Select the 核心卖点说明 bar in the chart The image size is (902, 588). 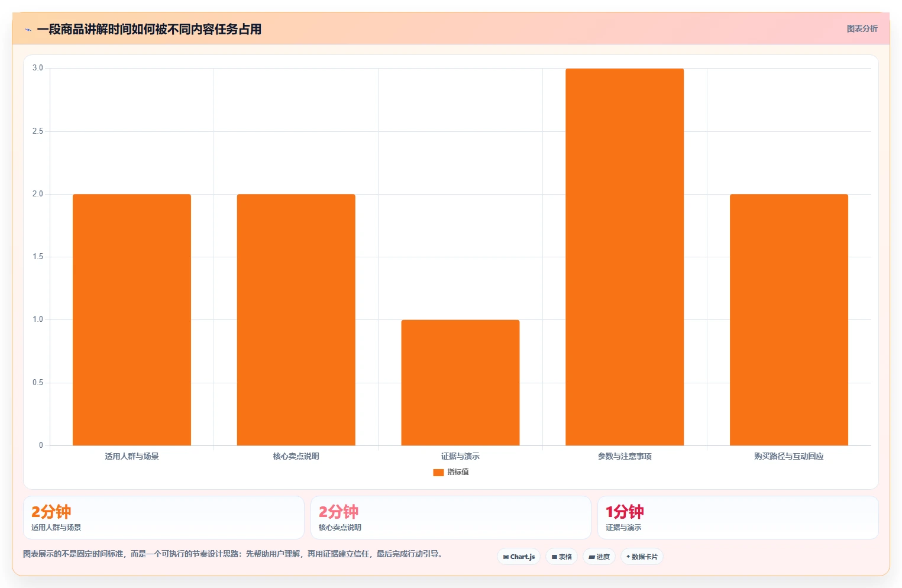coord(296,319)
